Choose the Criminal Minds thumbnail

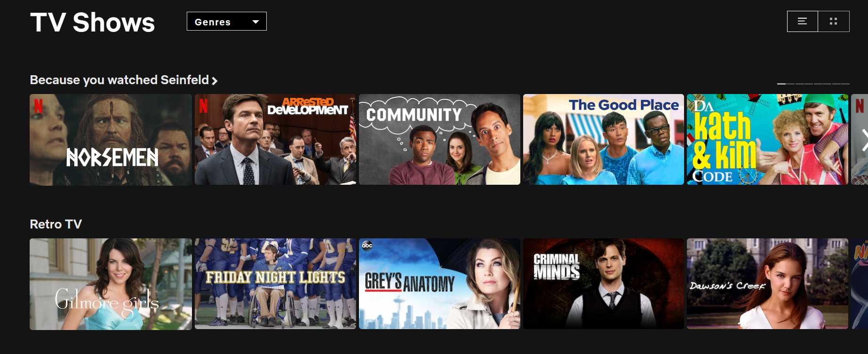[604, 283]
